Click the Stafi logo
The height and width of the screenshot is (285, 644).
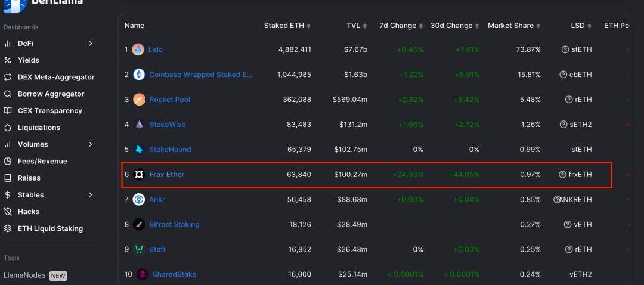click(139, 250)
